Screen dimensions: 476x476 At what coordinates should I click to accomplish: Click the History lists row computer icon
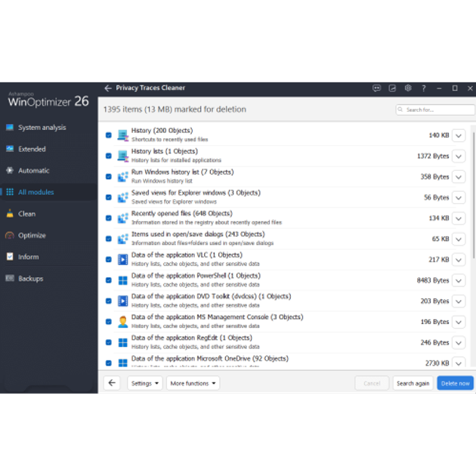coord(122,156)
